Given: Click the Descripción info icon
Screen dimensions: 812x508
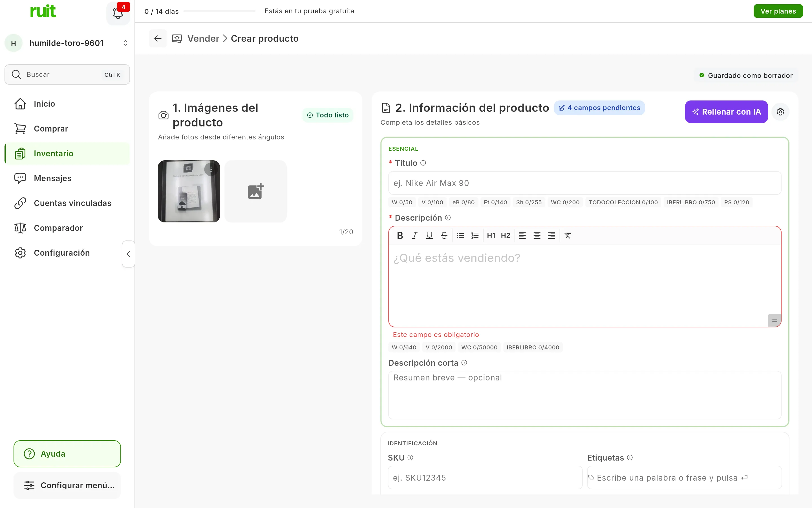Looking at the screenshot, I should (x=448, y=218).
